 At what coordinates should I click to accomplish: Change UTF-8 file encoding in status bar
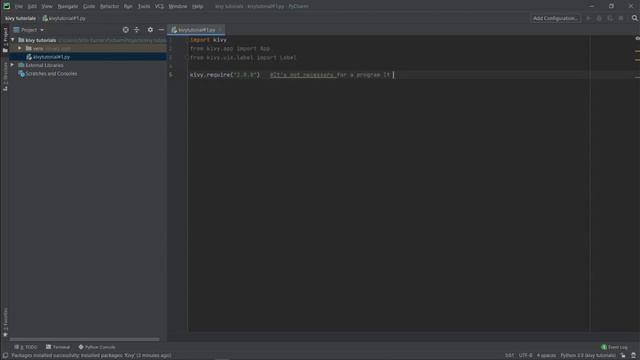point(525,356)
